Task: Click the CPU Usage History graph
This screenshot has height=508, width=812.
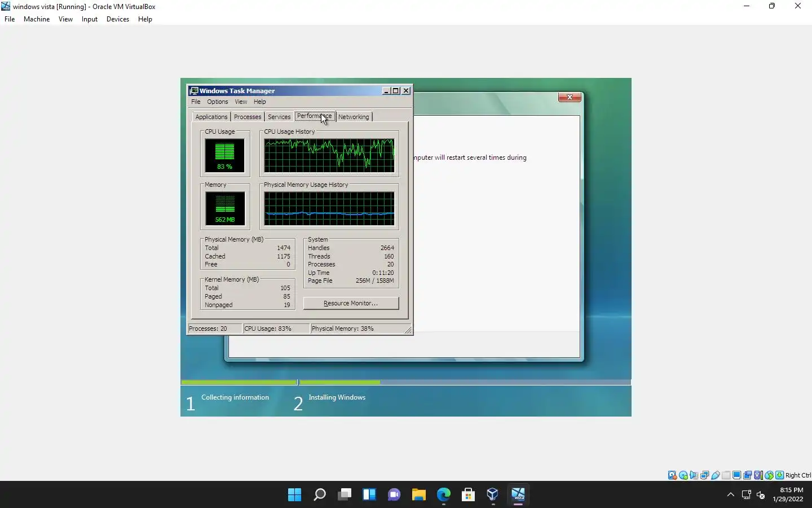Action: coord(329,156)
